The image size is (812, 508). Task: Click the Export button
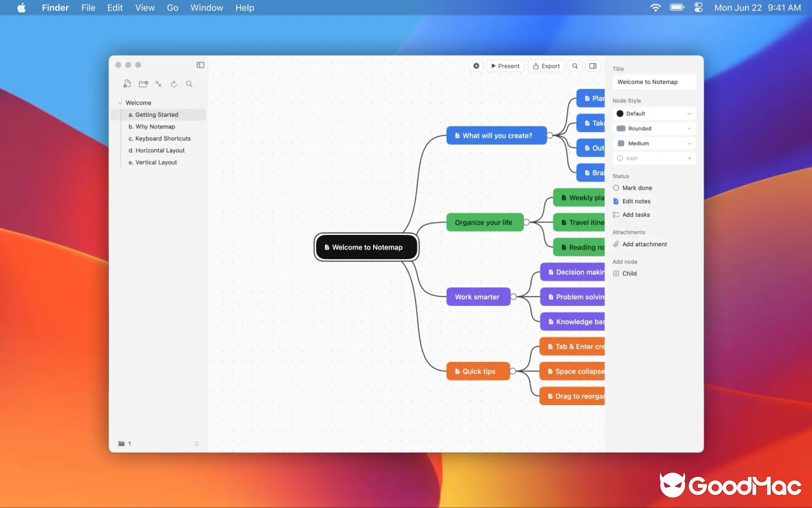(546, 66)
